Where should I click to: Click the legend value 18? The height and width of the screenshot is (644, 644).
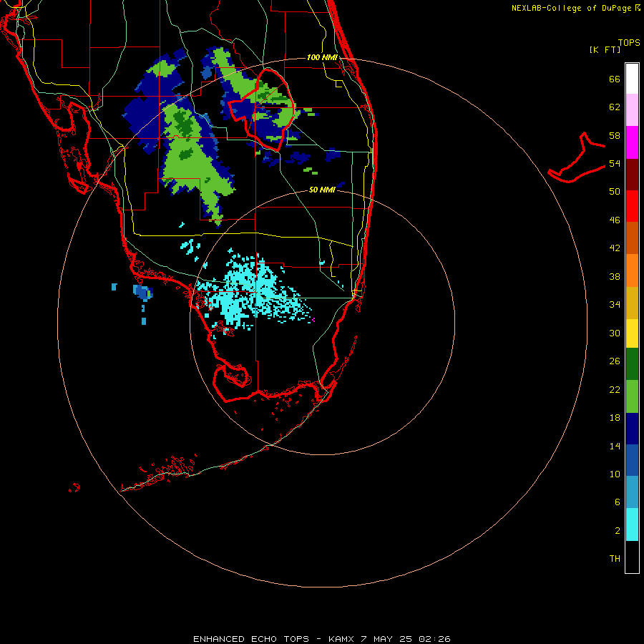[x=615, y=418]
